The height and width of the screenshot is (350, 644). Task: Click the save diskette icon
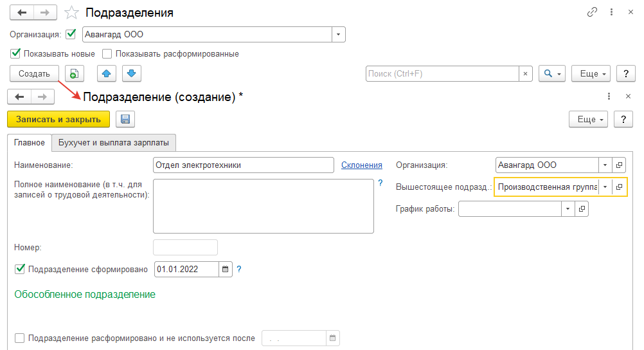click(x=125, y=119)
